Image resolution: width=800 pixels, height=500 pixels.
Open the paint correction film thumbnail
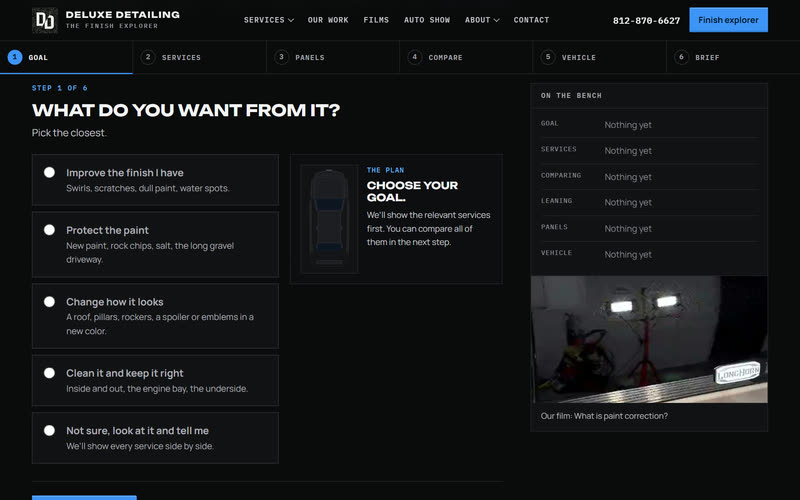[x=649, y=339]
